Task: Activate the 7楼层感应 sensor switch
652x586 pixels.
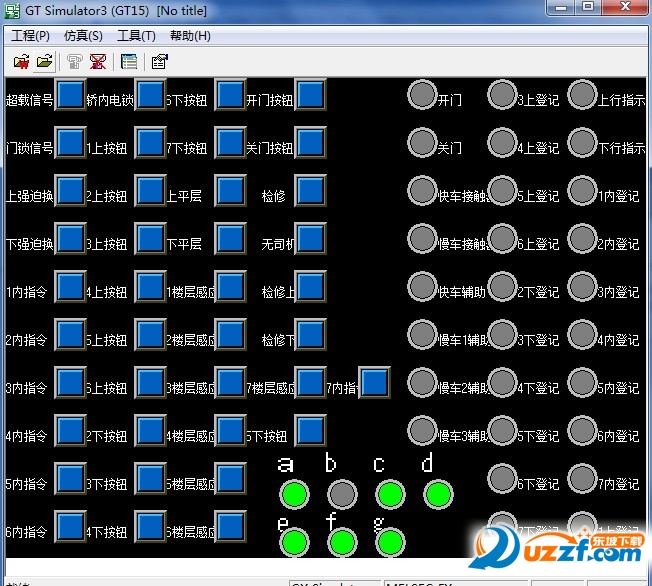Action: point(310,383)
